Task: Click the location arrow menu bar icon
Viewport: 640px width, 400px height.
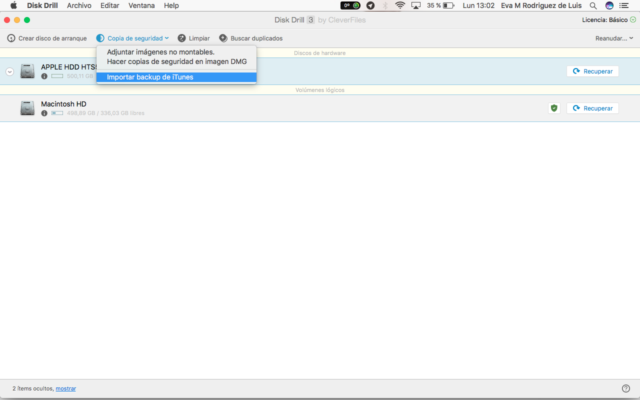Action: click(x=371, y=6)
